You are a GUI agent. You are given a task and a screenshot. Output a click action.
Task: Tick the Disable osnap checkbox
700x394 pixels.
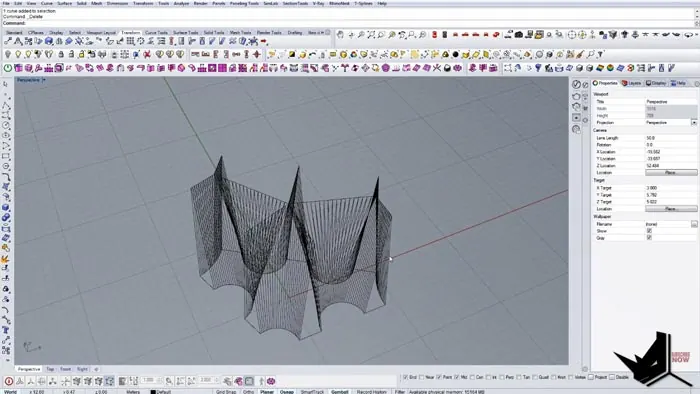pyautogui.click(x=612, y=377)
